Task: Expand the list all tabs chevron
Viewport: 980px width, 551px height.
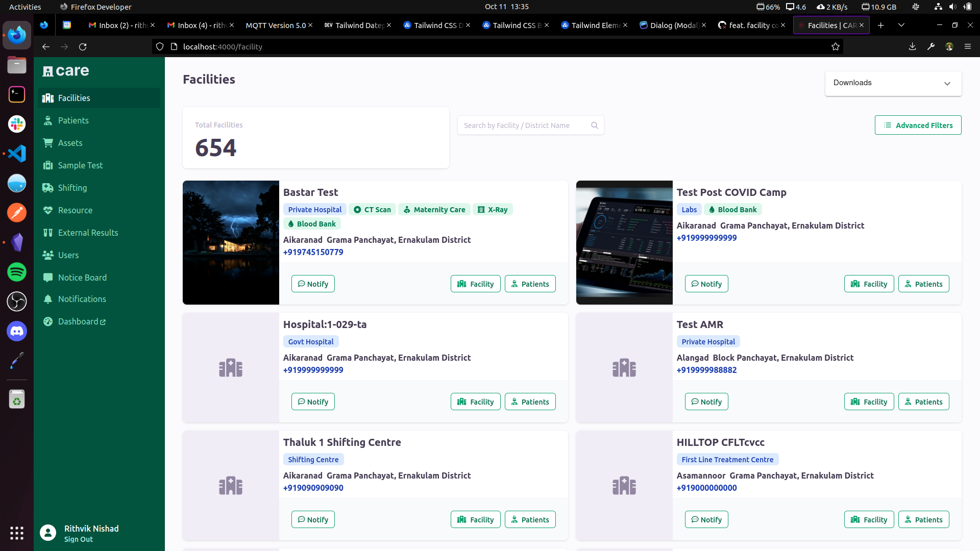Action: [901, 25]
